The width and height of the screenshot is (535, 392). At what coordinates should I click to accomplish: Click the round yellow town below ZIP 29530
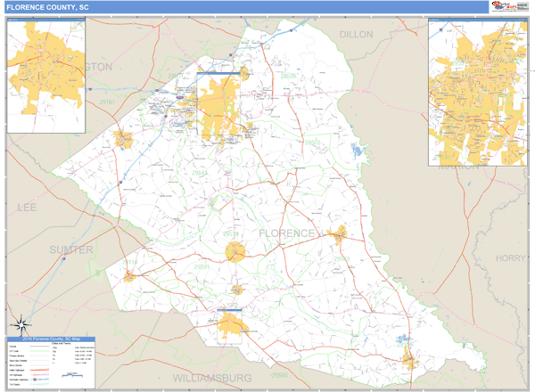(235, 252)
